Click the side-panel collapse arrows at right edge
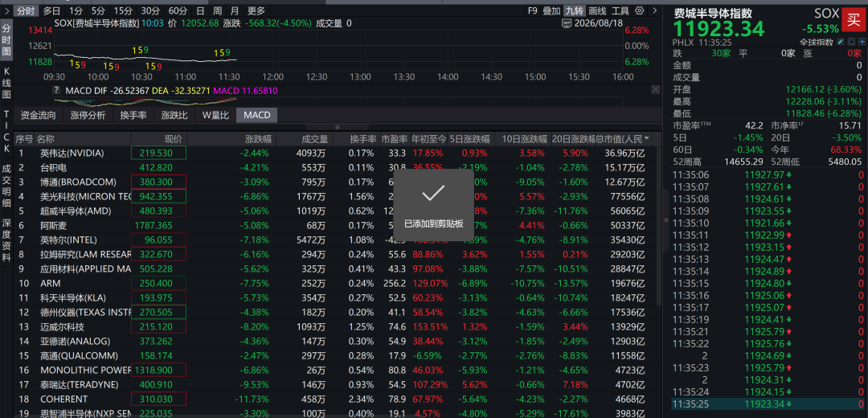The image size is (868, 418). tap(666, 219)
